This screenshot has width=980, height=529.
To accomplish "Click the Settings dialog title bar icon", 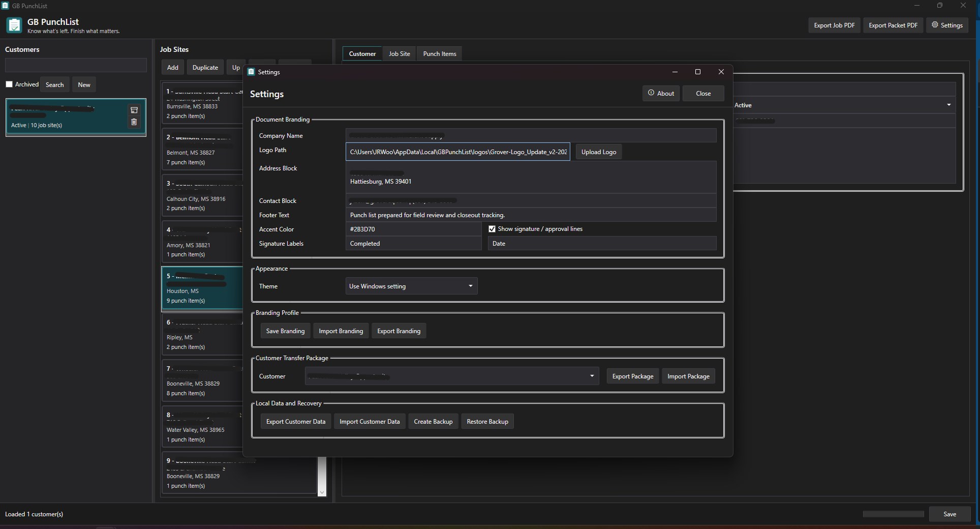I will click(251, 72).
